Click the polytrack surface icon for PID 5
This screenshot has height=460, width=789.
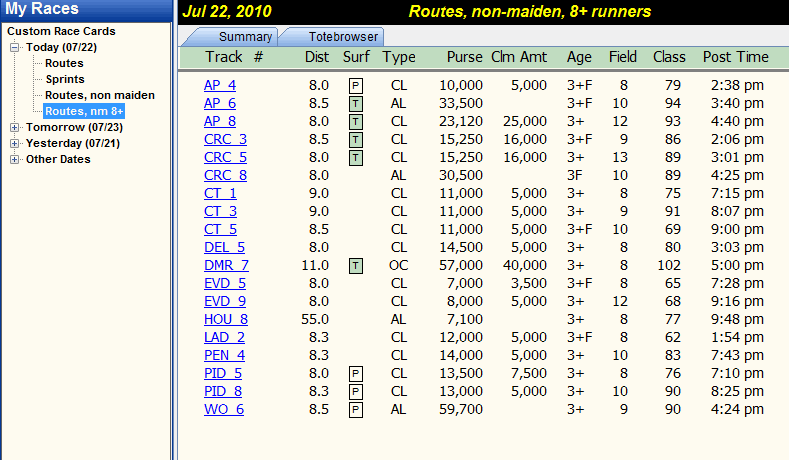pyautogui.click(x=356, y=374)
